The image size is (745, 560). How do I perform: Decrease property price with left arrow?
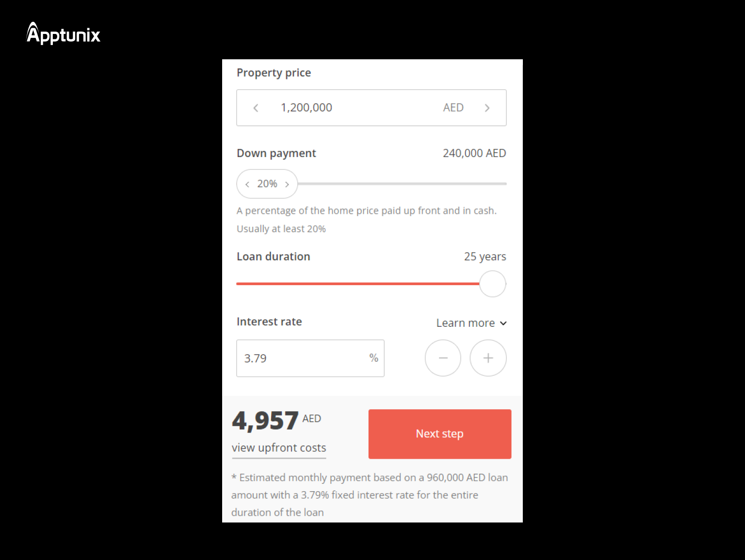(x=256, y=108)
